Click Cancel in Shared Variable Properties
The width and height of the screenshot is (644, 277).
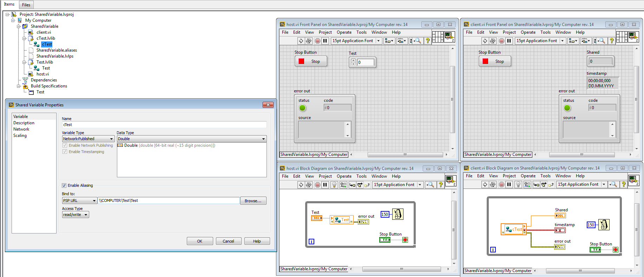(228, 241)
